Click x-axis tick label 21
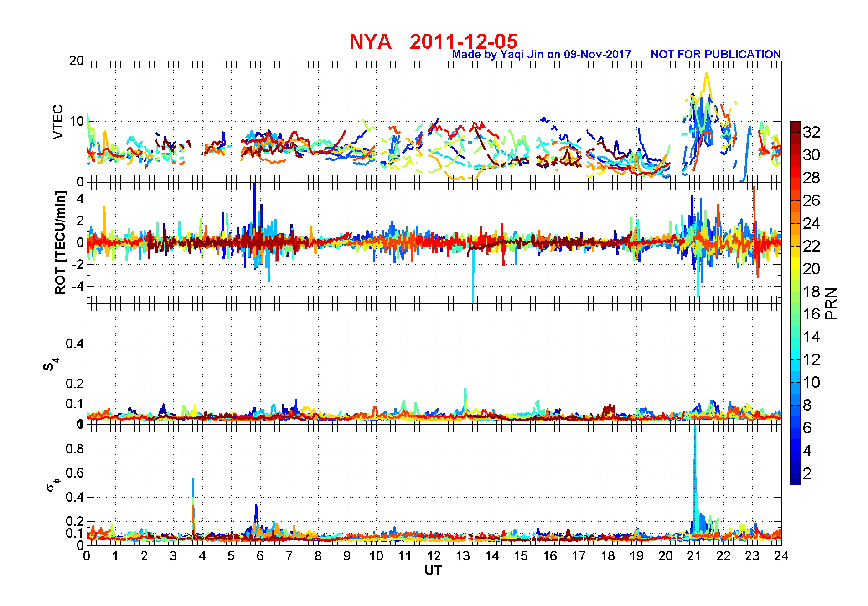The width and height of the screenshot is (868, 606). coord(694,556)
